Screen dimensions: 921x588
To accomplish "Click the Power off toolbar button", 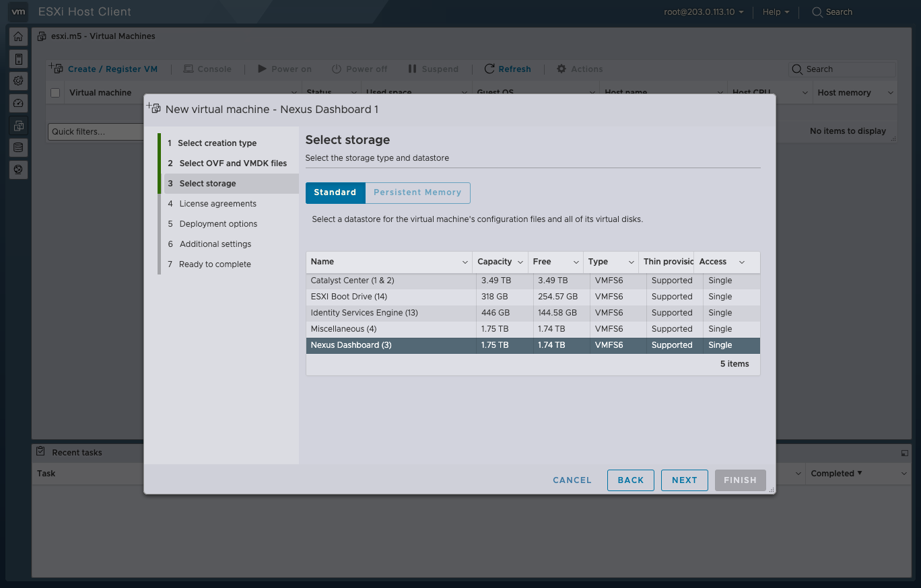I will (x=360, y=69).
